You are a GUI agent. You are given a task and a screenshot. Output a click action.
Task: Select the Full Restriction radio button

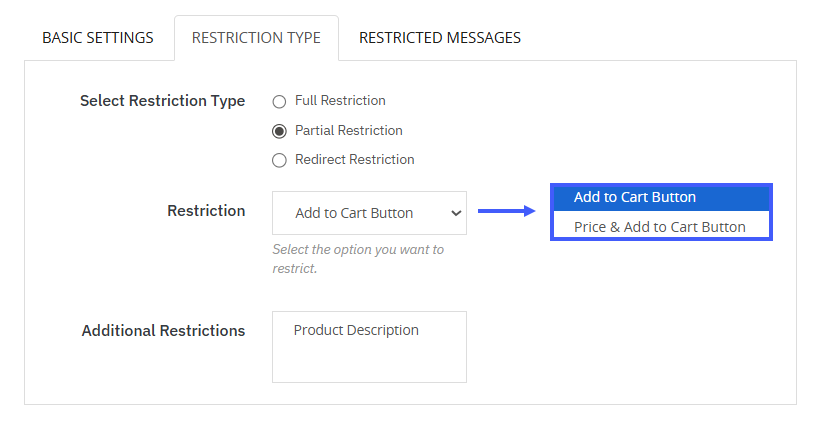[x=279, y=101]
